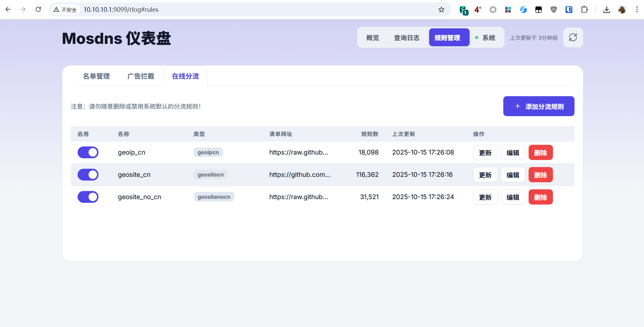The image size is (644, 327).
Task: Open the 查询日志 navigation item
Action: pos(406,37)
